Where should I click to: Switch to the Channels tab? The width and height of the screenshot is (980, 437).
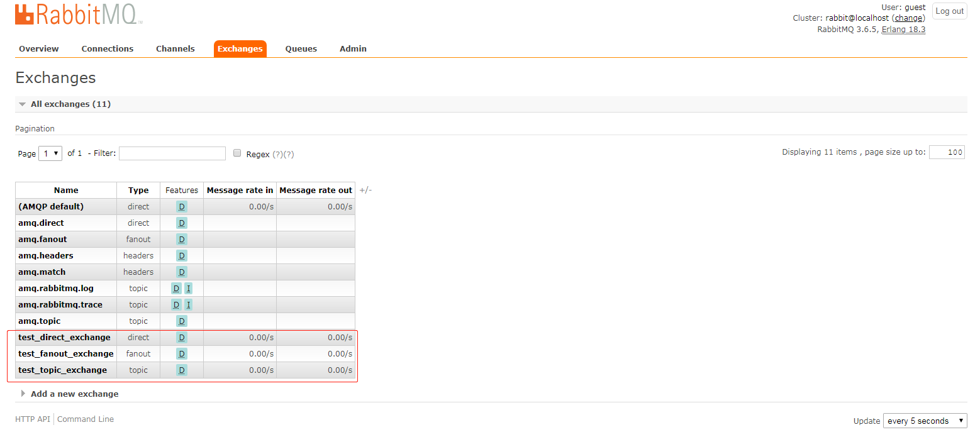click(175, 49)
